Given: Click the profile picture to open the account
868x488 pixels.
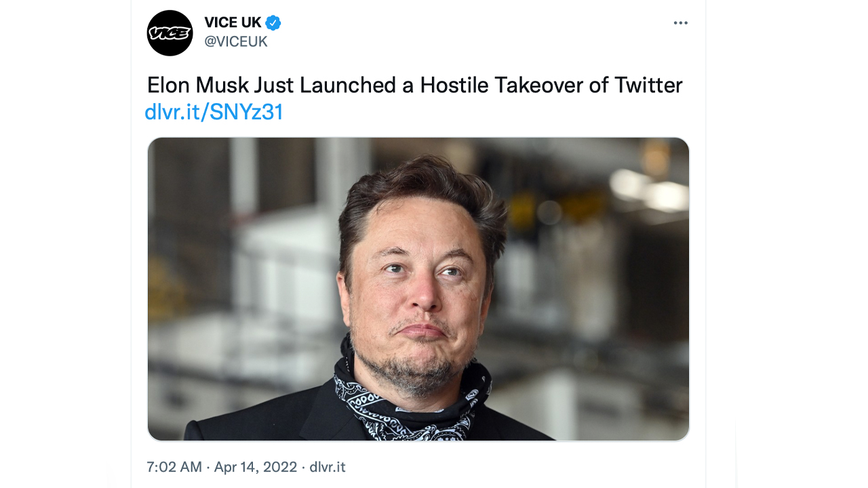Looking at the screenshot, I should click(170, 33).
